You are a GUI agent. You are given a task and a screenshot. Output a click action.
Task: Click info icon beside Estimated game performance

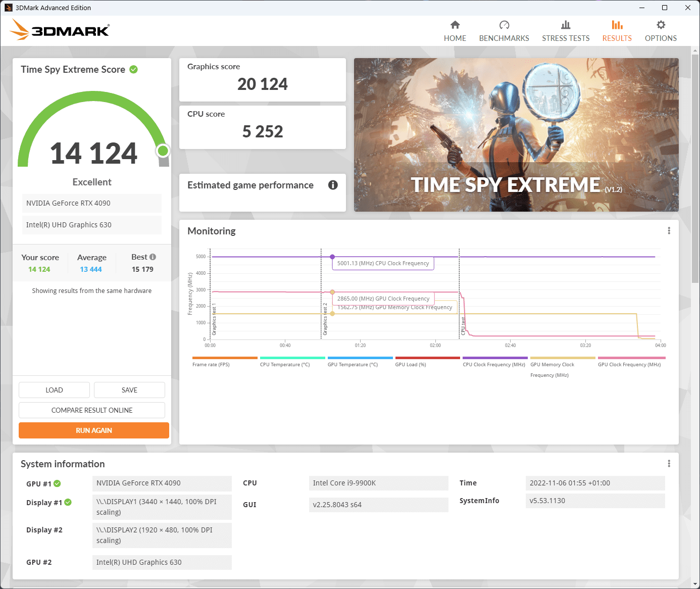333,185
